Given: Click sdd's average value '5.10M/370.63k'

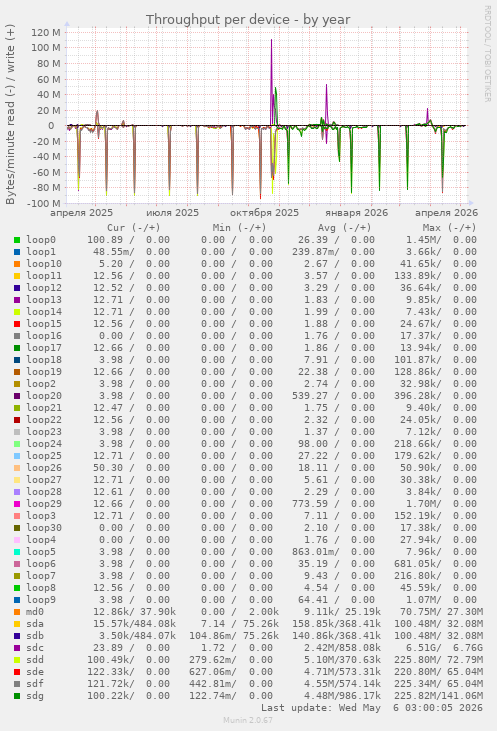Looking at the screenshot, I should pyautogui.click(x=342, y=660).
